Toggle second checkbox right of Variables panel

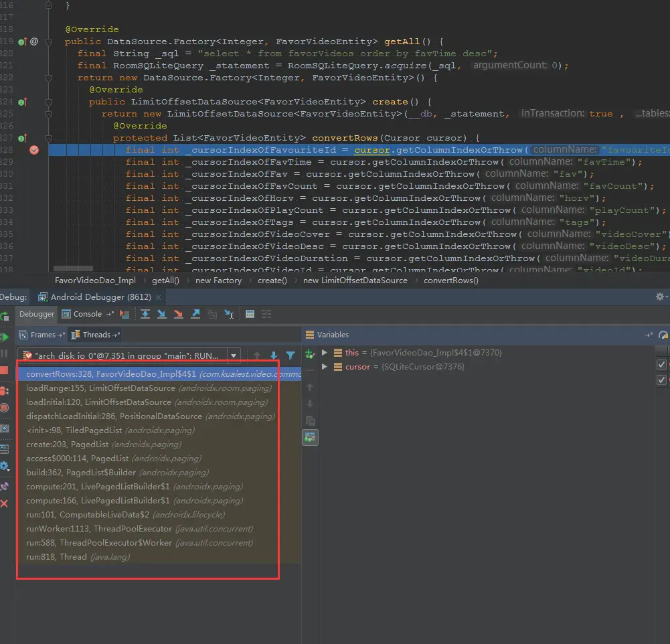coord(661,380)
